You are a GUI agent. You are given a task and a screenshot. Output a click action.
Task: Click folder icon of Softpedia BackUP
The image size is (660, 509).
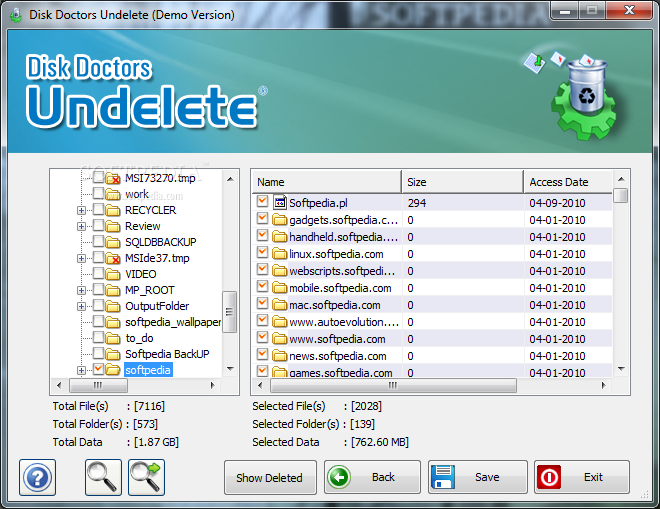point(113,354)
